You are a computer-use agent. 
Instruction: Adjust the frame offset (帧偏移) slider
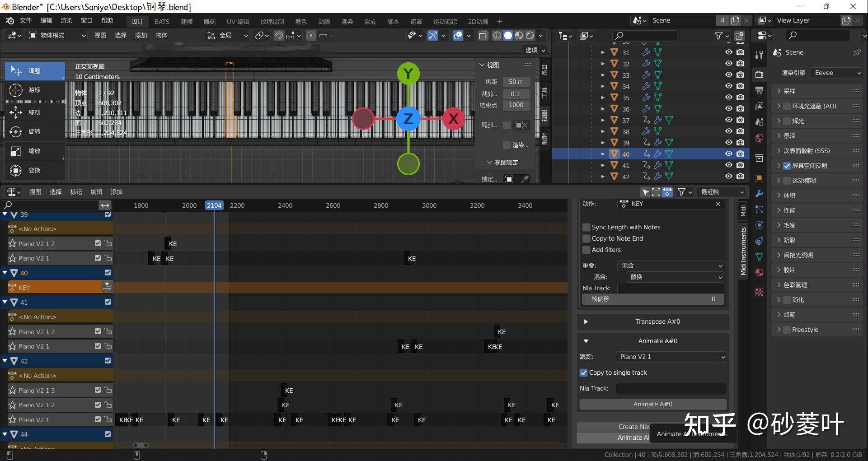point(652,299)
